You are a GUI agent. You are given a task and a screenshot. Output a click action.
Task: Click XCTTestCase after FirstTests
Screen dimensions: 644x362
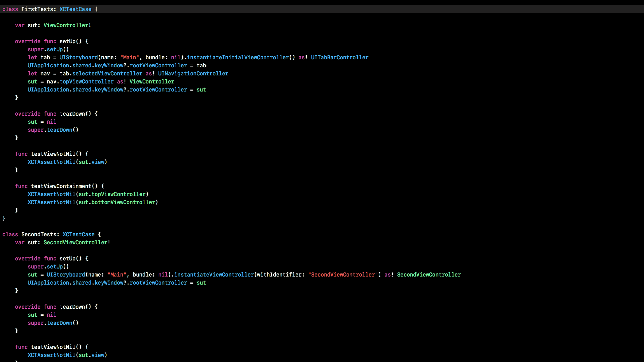(75, 9)
